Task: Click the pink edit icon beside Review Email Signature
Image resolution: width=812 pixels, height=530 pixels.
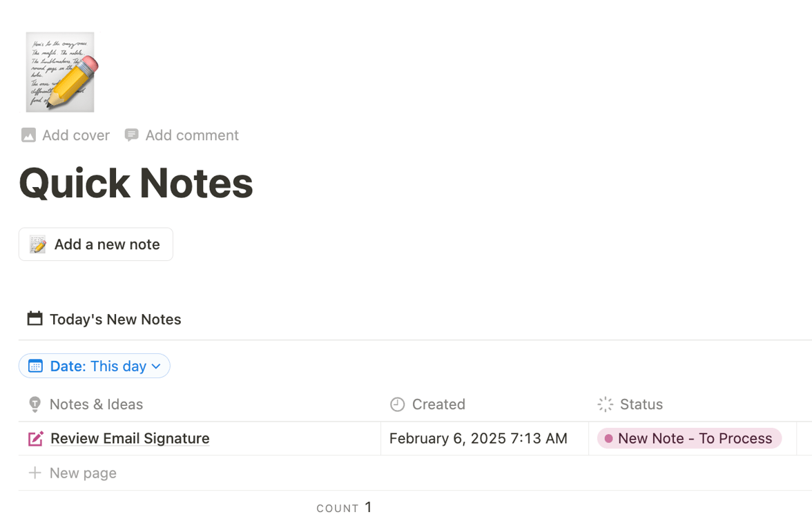Action: coord(36,438)
